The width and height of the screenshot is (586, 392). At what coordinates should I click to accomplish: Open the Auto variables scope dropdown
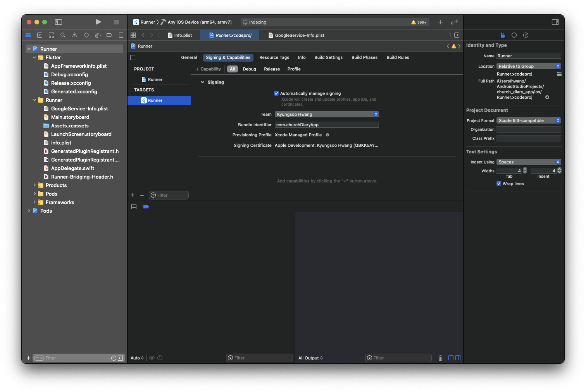pyautogui.click(x=137, y=358)
